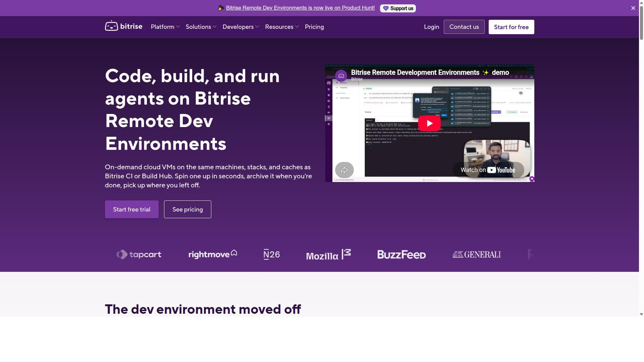Open the Product Hunt announcement link
This screenshot has width=644, height=362.
[x=300, y=8]
